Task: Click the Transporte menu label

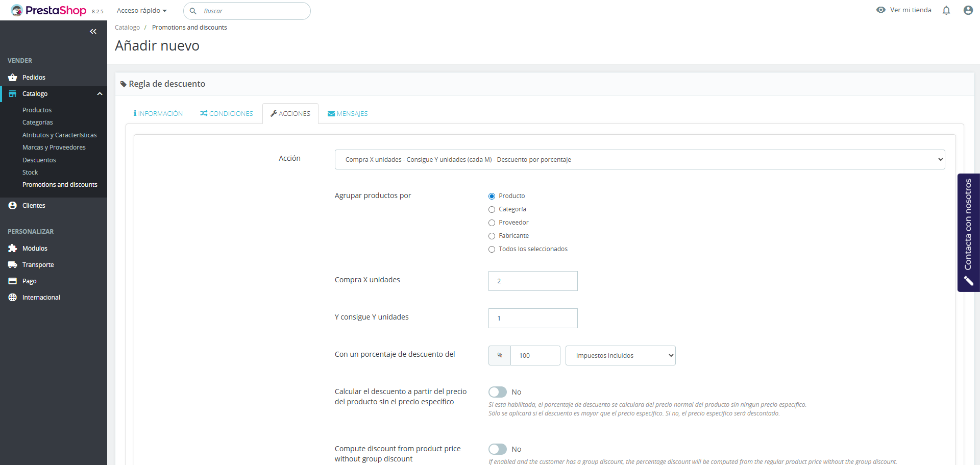Action: 38,265
